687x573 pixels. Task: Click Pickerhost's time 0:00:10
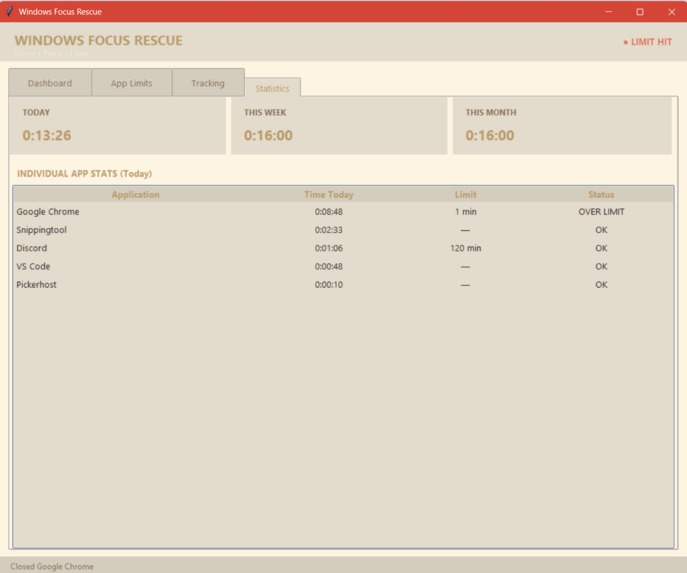[x=329, y=285]
